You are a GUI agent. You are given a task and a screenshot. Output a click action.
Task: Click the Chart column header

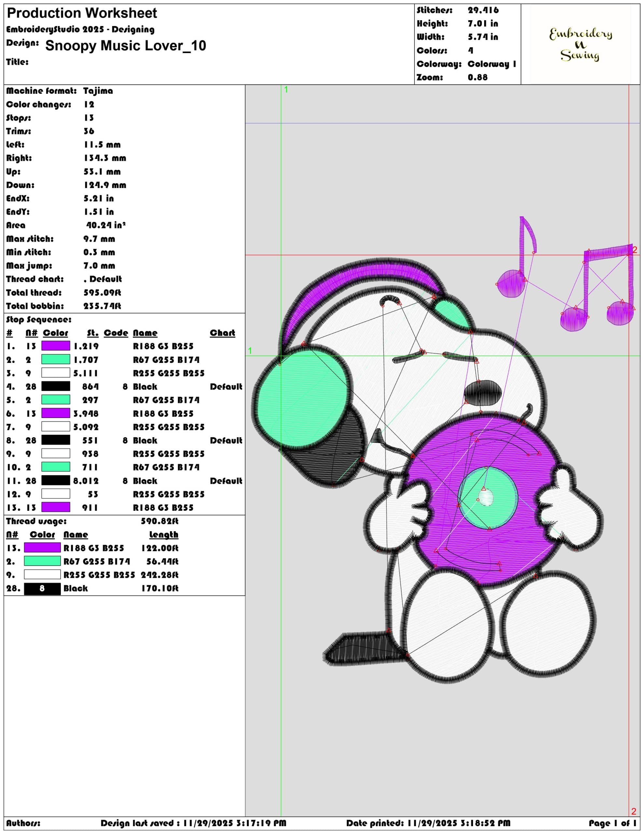(x=223, y=333)
